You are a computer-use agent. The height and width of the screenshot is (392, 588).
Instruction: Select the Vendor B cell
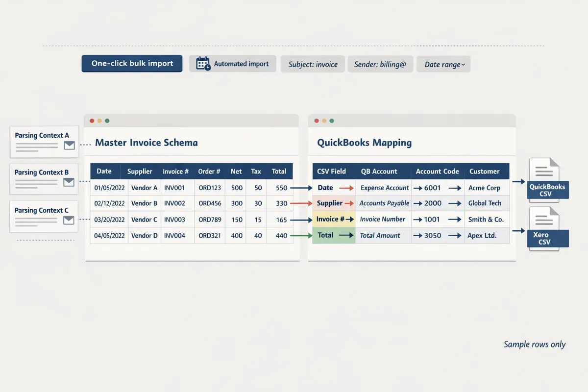(144, 203)
